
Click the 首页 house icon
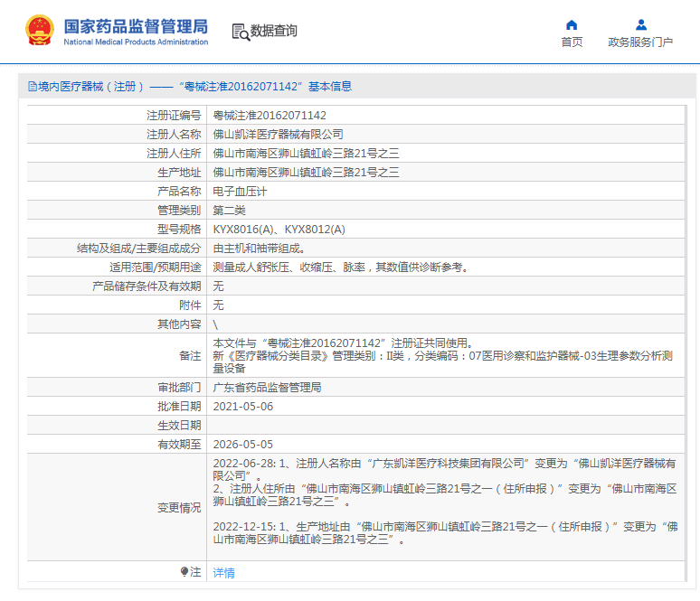click(x=572, y=25)
